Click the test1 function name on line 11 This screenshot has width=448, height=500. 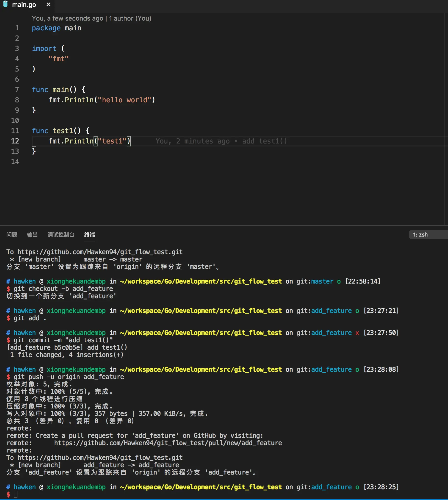[x=63, y=131]
